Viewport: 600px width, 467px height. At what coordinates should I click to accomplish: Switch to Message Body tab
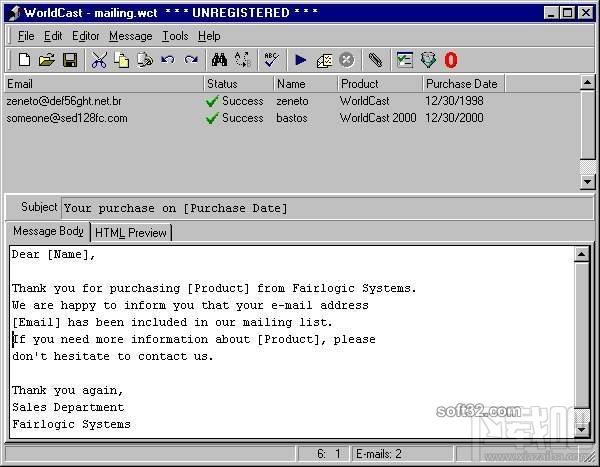tap(48, 231)
